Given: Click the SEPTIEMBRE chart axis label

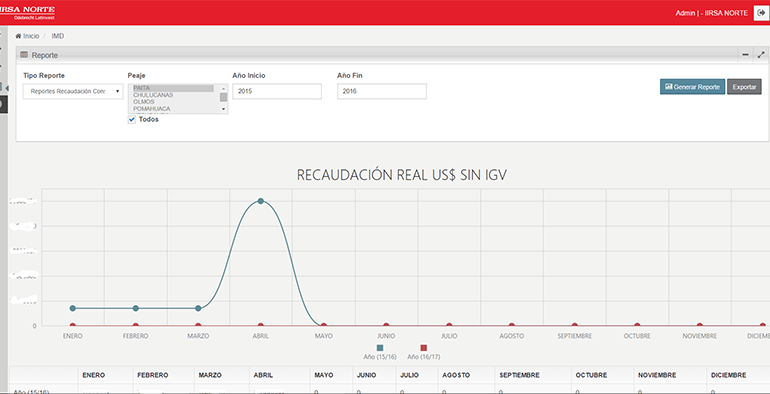Looking at the screenshot, I should coord(575,336).
